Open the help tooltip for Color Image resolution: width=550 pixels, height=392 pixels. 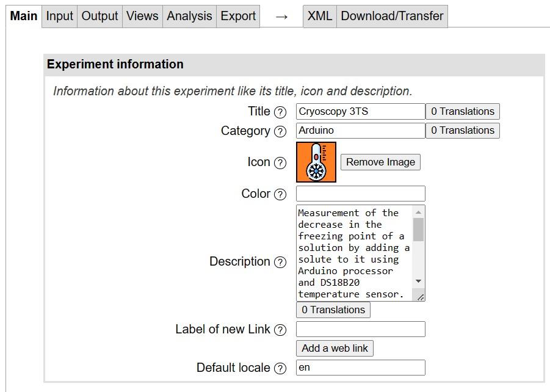280,194
